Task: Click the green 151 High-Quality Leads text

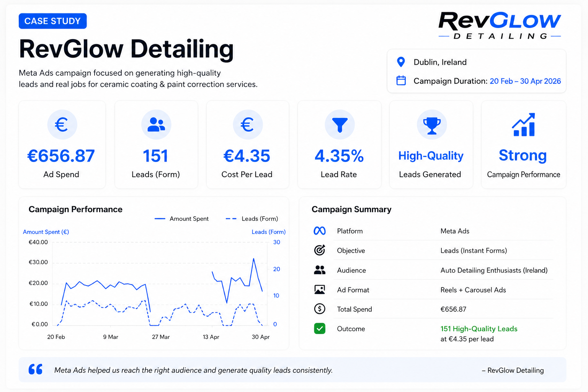Action: 479,329
